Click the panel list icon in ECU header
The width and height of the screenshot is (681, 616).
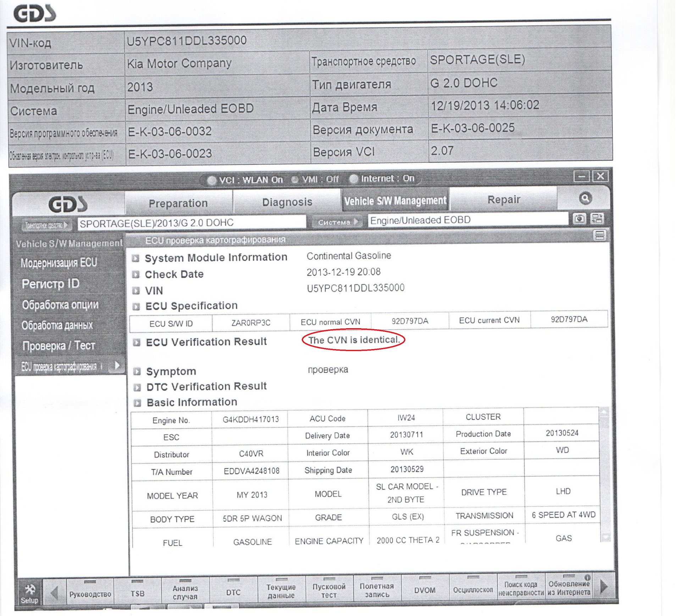pos(600,235)
